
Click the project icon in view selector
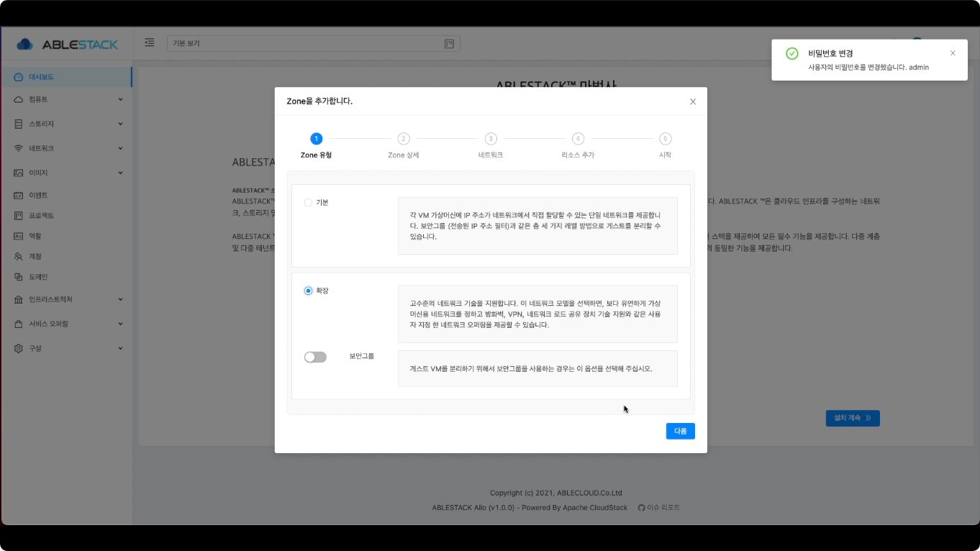pyautogui.click(x=449, y=44)
